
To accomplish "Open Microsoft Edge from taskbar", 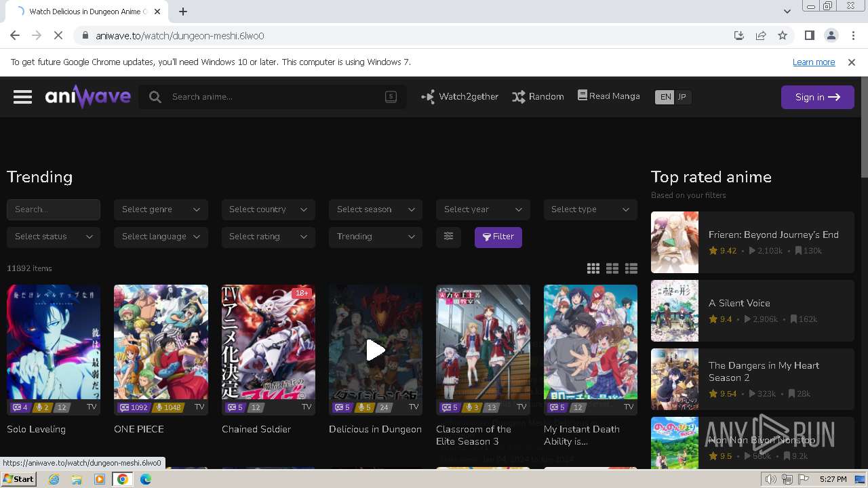I will pos(146,479).
